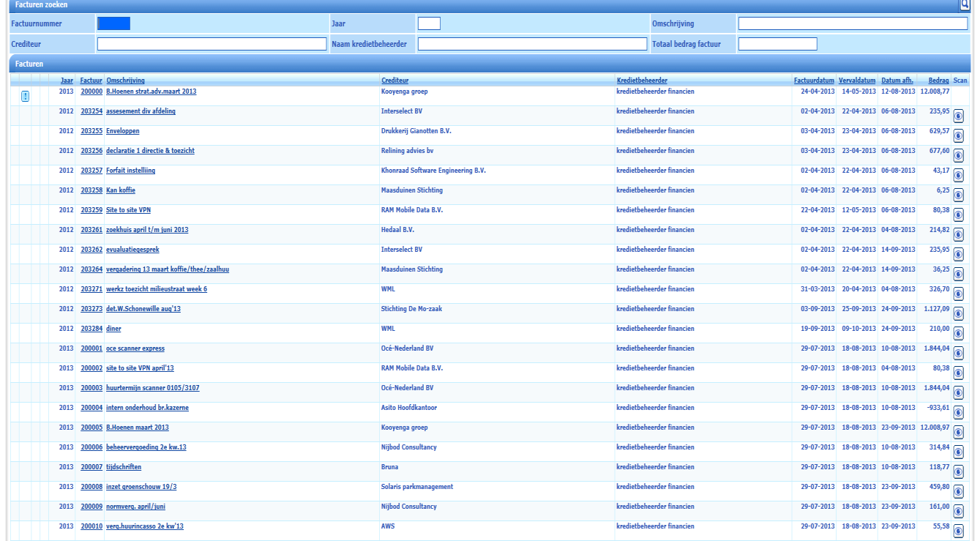Viewport: 980px width, 541px height.
Task: View scan of the tijdschriften invoice
Action: pyautogui.click(x=958, y=471)
